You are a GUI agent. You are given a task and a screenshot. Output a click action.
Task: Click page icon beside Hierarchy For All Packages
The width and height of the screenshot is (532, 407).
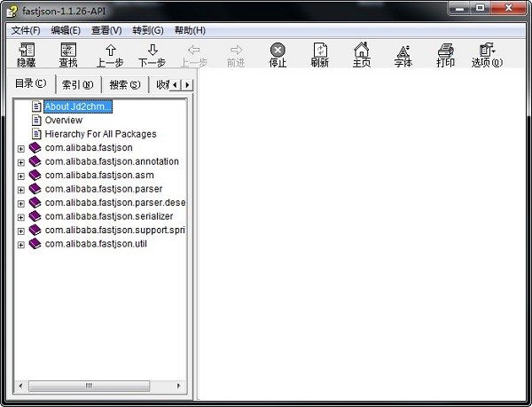[36, 134]
